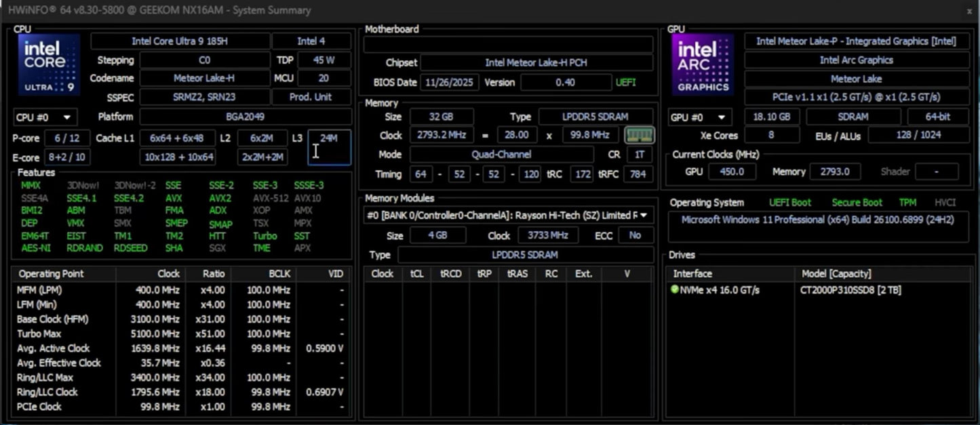980x425 pixels.
Task: Open the GPU #0 selector dropdown
Action: [701, 117]
